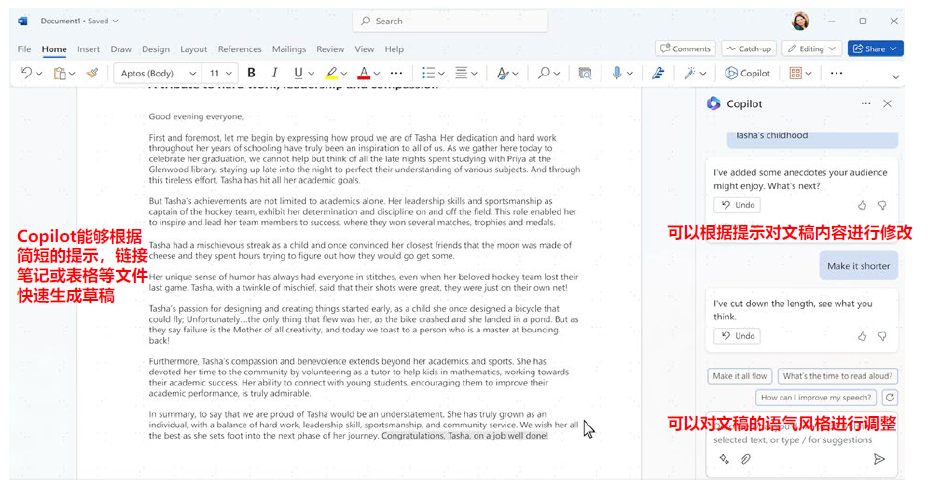Expand the Editing mode dropdown

tap(832, 49)
